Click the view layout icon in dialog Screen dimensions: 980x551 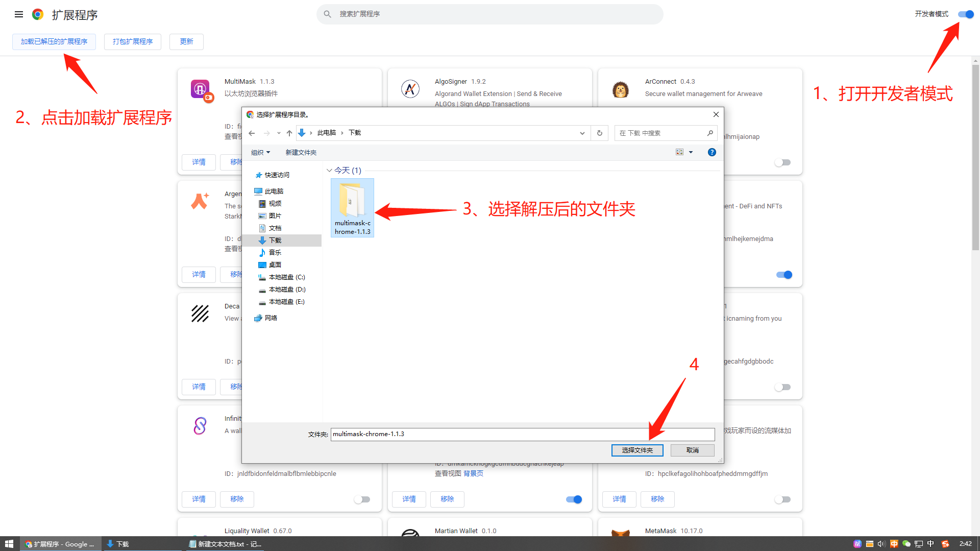pos(679,152)
